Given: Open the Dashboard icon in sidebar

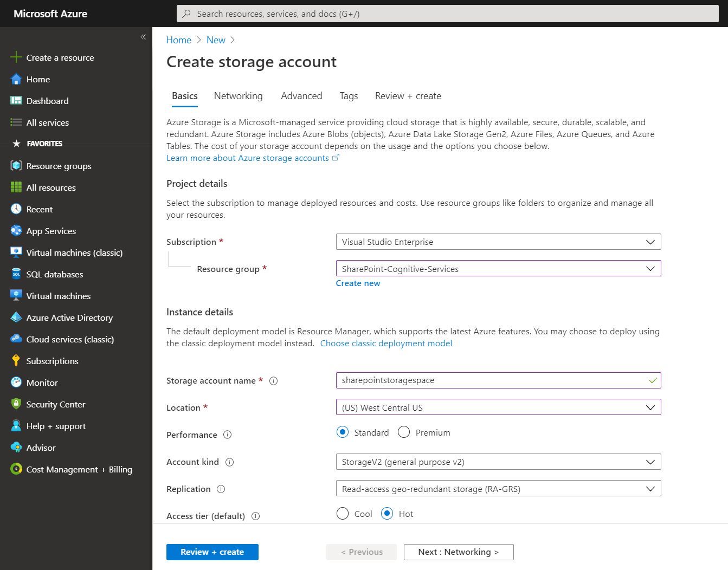Looking at the screenshot, I should [x=16, y=101].
